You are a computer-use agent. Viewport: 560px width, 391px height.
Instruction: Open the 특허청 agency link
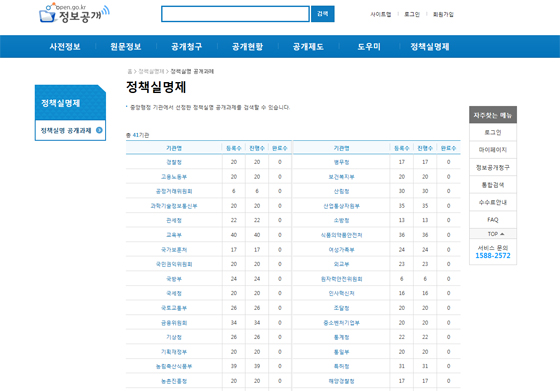pos(341,366)
